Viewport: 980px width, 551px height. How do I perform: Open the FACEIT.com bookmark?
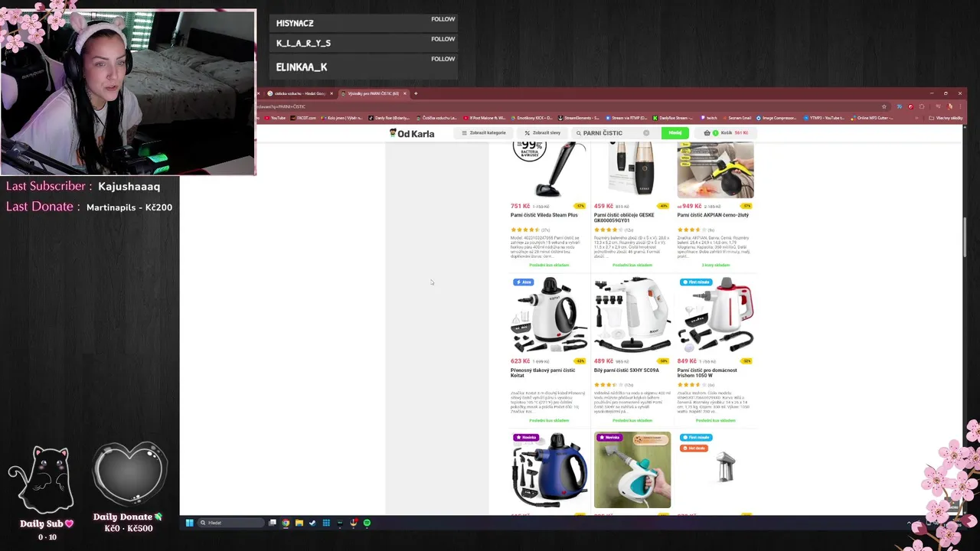pos(303,118)
